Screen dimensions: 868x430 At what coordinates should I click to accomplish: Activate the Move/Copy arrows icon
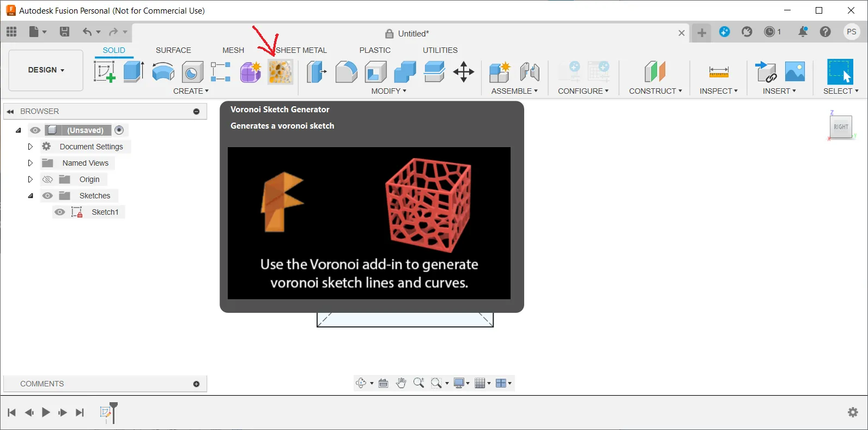click(x=464, y=71)
